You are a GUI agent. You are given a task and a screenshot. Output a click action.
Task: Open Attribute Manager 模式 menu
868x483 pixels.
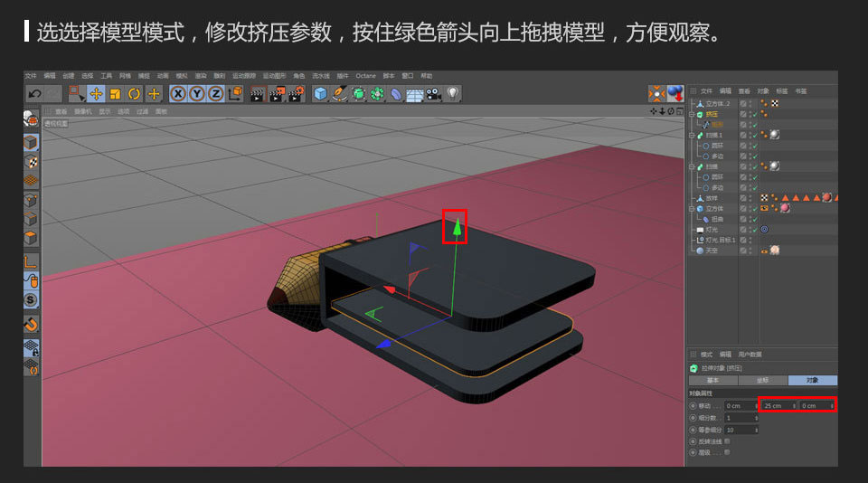coord(706,355)
